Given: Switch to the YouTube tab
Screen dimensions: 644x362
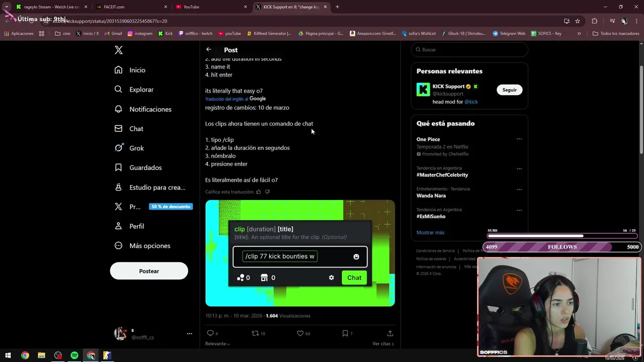Looking at the screenshot, I should point(212,7).
